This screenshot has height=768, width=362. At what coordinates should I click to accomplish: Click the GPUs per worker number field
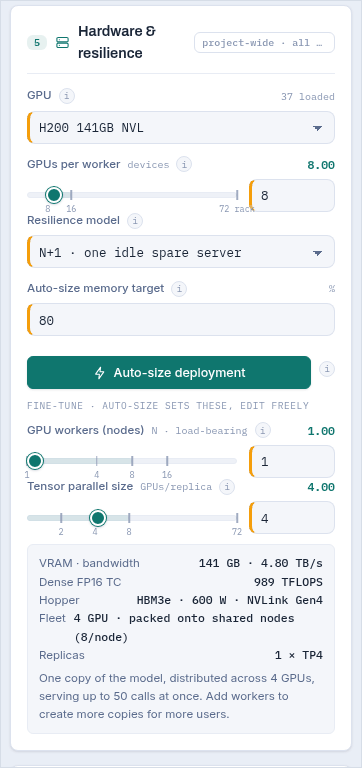pos(292,195)
